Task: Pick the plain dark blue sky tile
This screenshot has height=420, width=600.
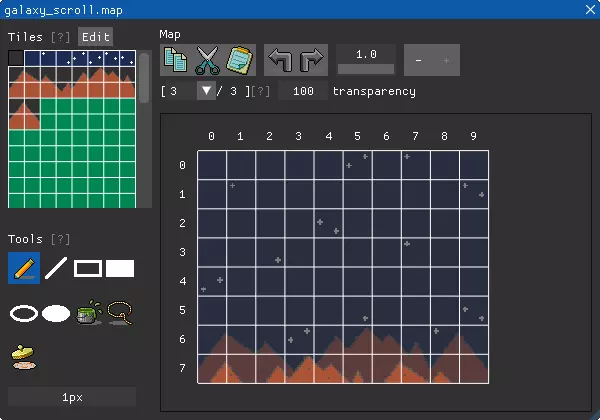Action: [x=32, y=58]
